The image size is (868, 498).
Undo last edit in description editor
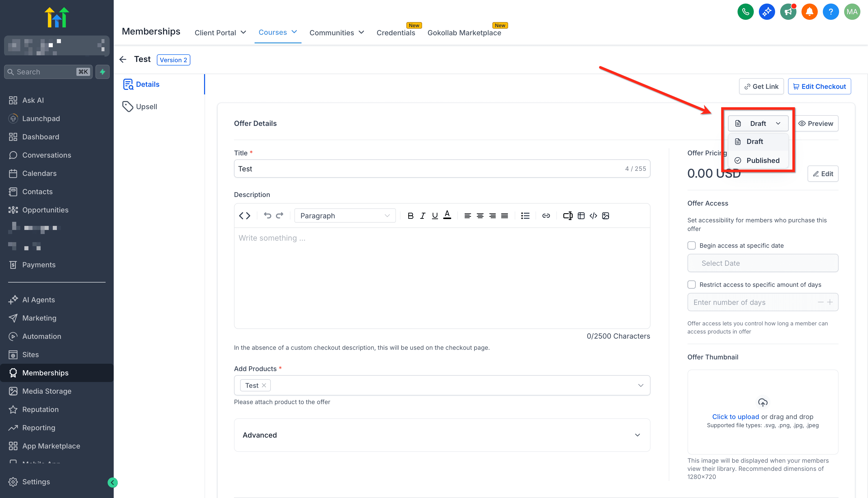point(268,215)
